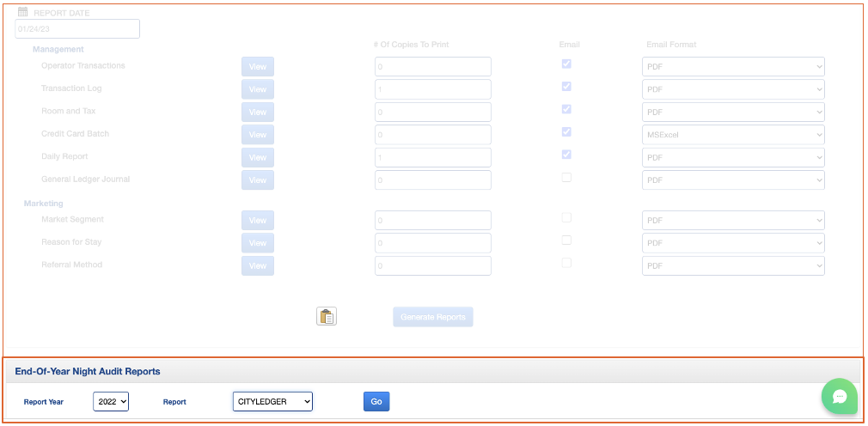The height and width of the screenshot is (426, 868).
Task: View the Room and Tax report
Action: [x=258, y=113]
